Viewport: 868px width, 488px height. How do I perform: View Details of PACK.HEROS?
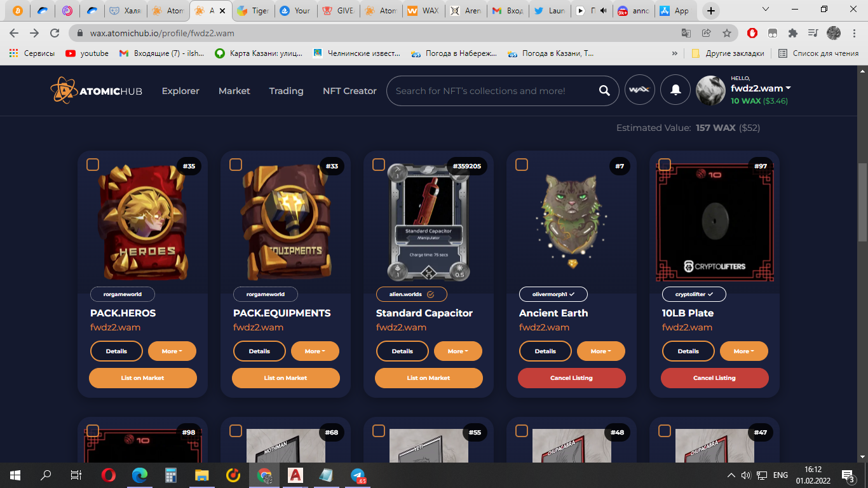coord(116,351)
